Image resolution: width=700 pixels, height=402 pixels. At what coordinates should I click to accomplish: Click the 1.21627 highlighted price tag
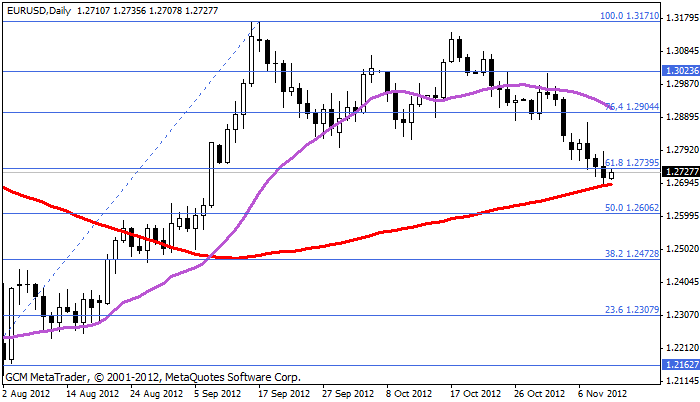pyautogui.click(x=682, y=365)
